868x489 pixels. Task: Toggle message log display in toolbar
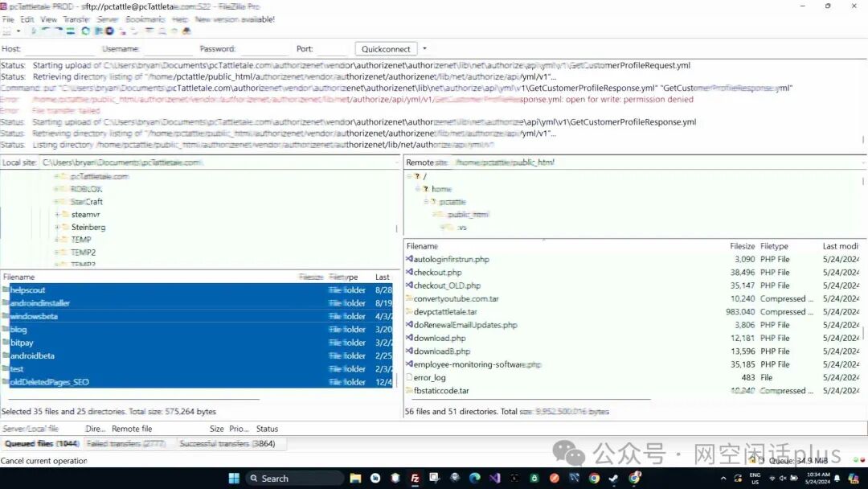pyautogui.click(x=33, y=31)
